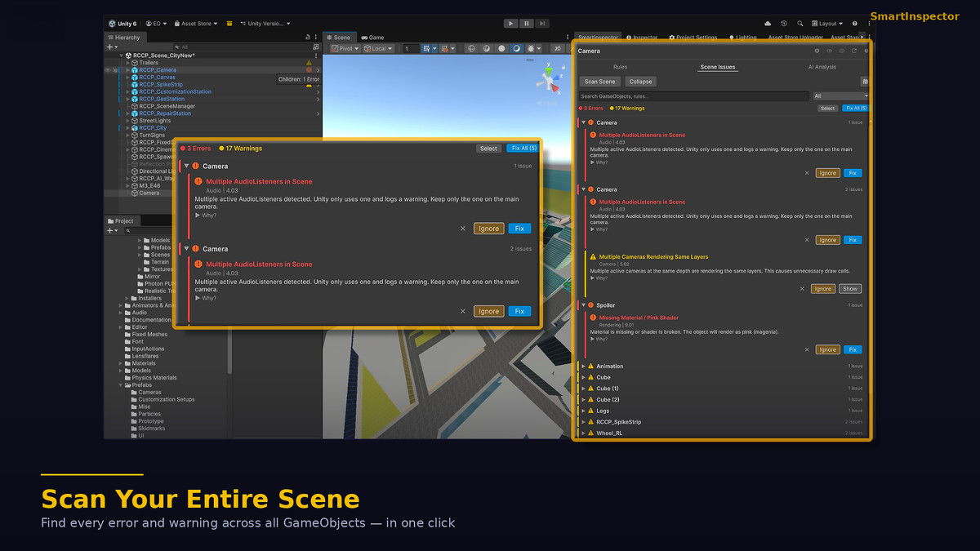Viewport: 980px width, 551px height.
Task: Open the Asset Store dropdown in top toolbar
Action: point(196,24)
